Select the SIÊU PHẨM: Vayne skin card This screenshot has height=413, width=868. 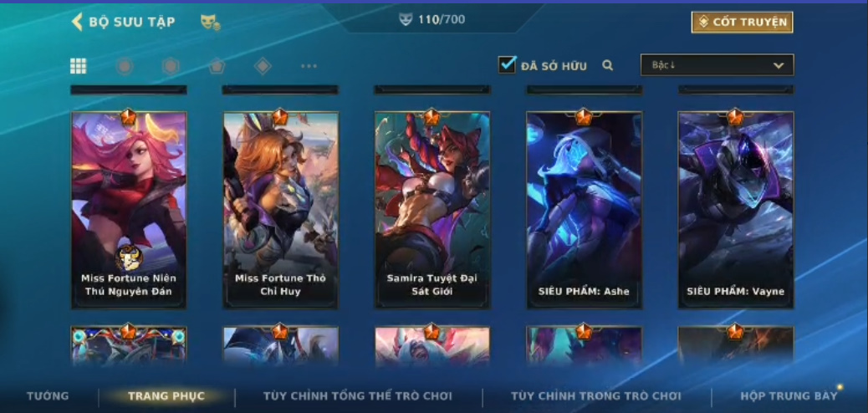click(x=736, y=209)
